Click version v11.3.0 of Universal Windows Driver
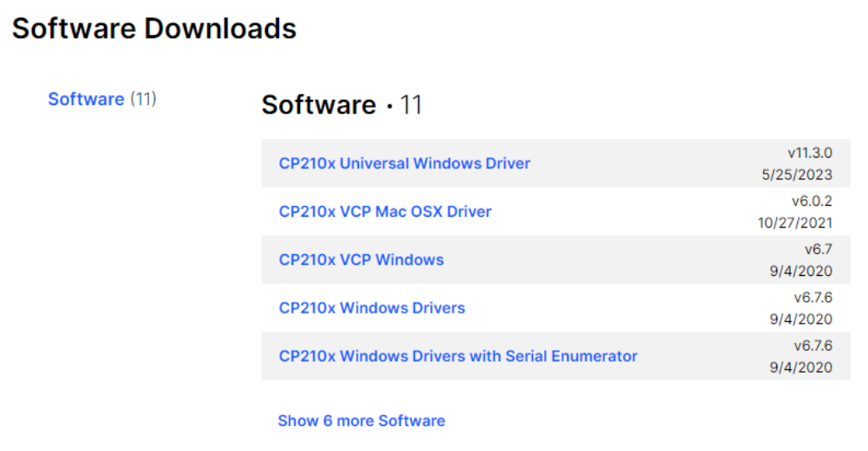This screenshot has width=868, height=451. pos(810,153)
